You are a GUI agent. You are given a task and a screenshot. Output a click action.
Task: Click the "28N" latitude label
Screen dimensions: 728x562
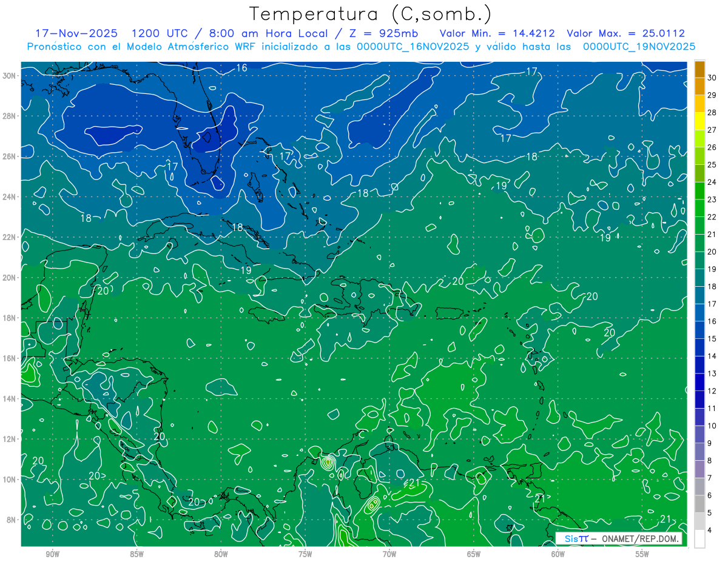pos(10,116)
